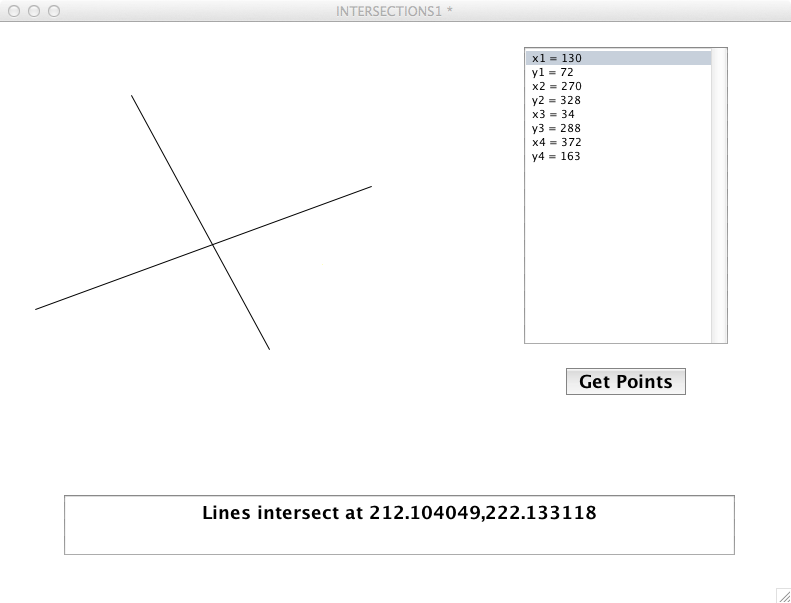791x603 pixels.
Task: Choose the "x2 = 270" list row
Action: 557,87
